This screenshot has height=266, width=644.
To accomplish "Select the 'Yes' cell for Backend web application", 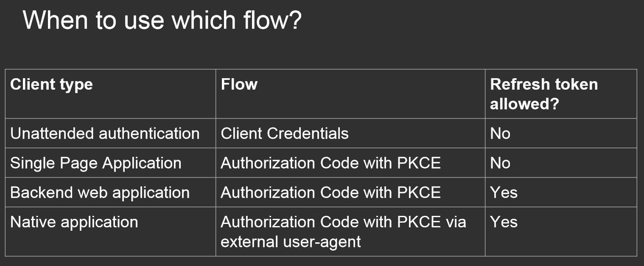I will tap(561, 192).
